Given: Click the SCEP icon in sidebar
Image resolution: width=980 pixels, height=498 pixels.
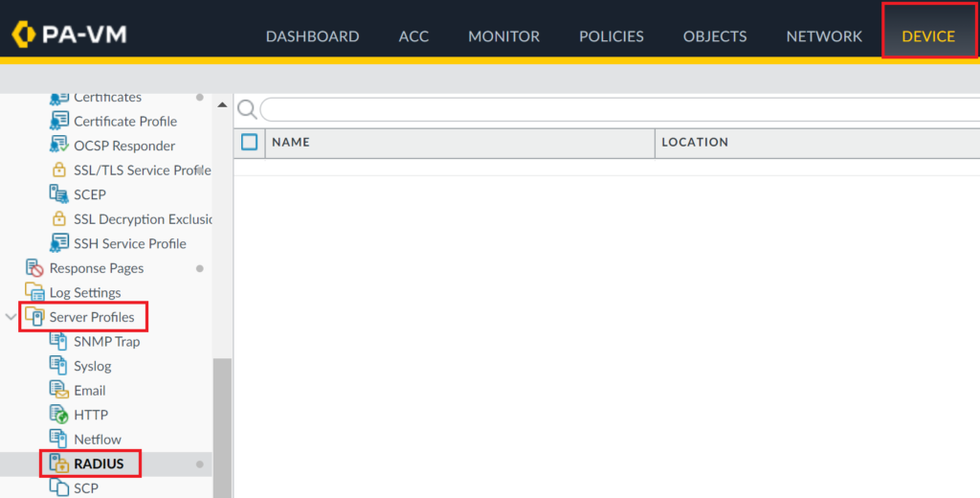Looking at the screenshot, I should [59, 194].
